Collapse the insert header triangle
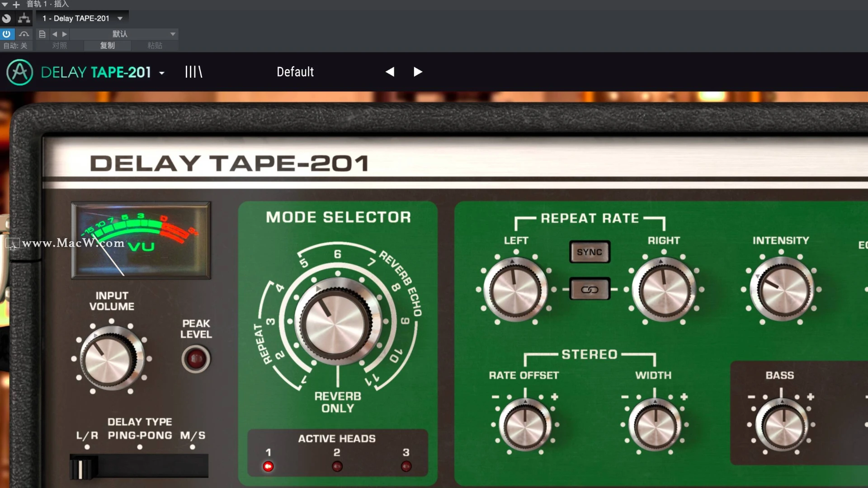This screenshot has width=868, height=488. [x=5, y=5]
